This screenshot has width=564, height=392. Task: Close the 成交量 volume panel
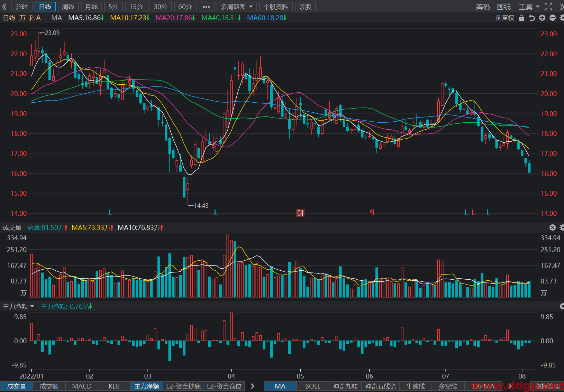pos(553,227)
